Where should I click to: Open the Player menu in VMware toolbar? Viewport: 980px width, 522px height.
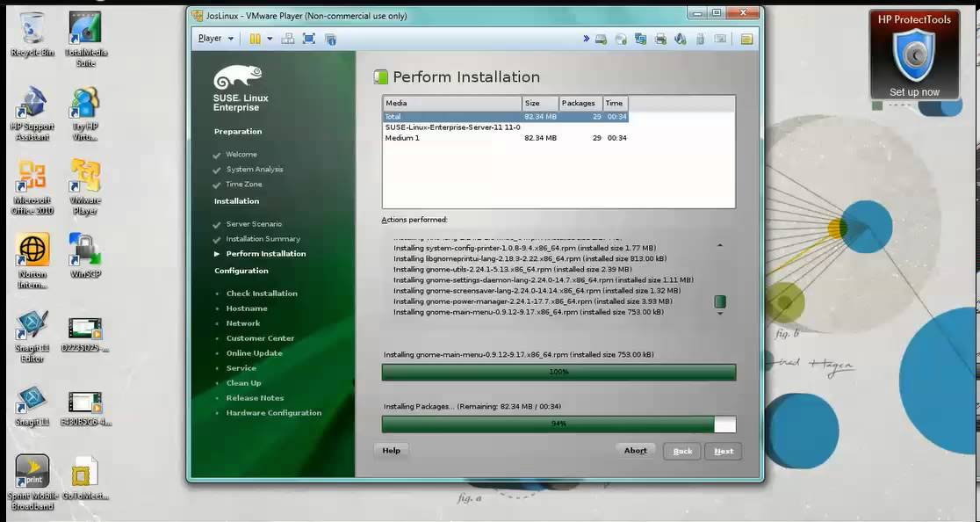point(216,39)
